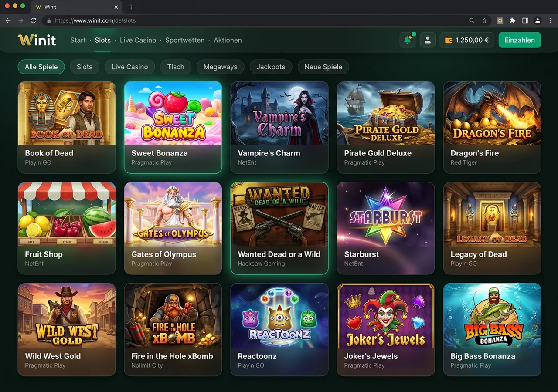The height and width of the screenshot is (392, 558).
Task: Filter games by Tisch
Action: pos(176,67)
